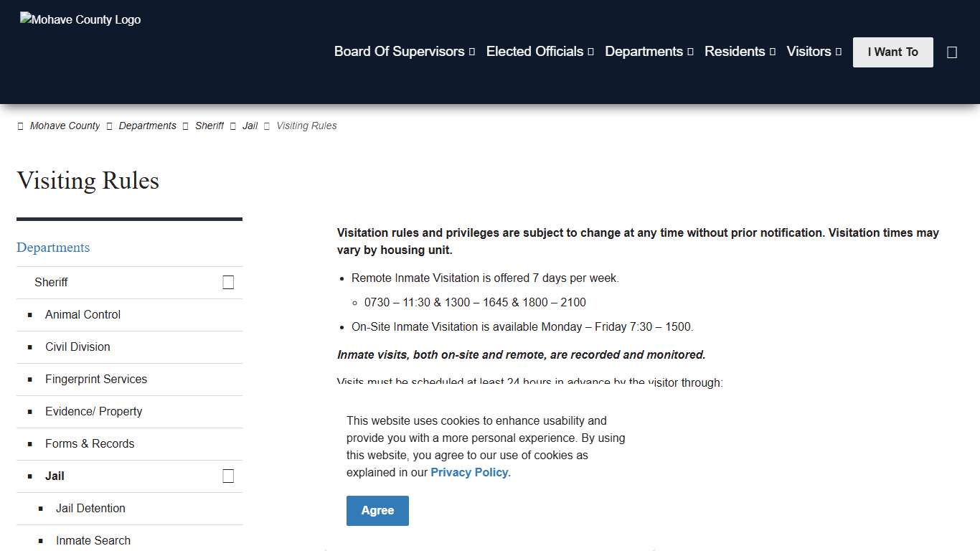Open the search icon in header

[952, 52]
